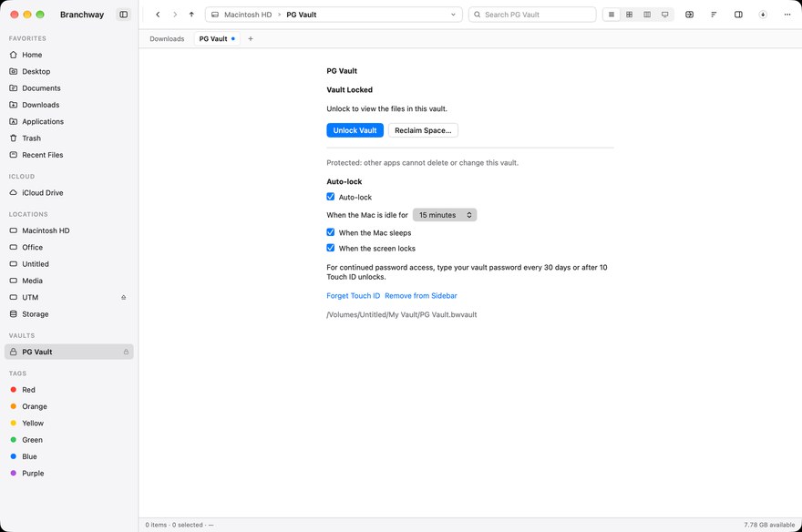Click the Forget Touch ID link
Viewport: 802px width, 532px height.
[354, 296]
